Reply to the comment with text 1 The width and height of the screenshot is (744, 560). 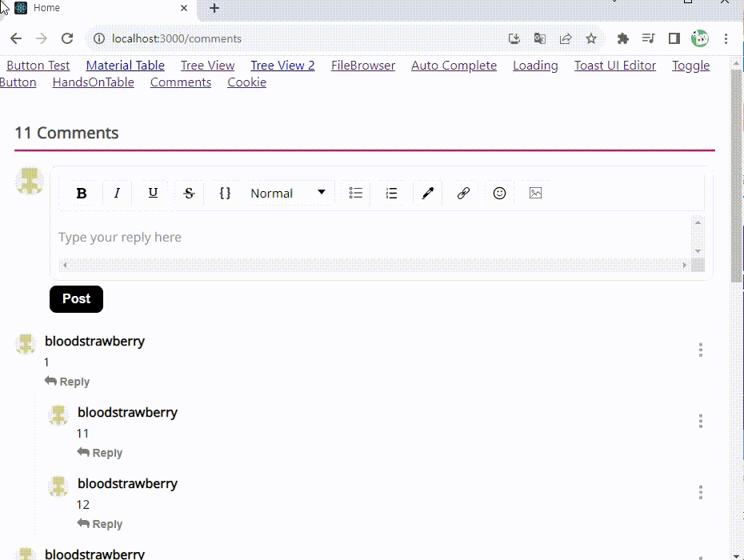pos(67,382)
